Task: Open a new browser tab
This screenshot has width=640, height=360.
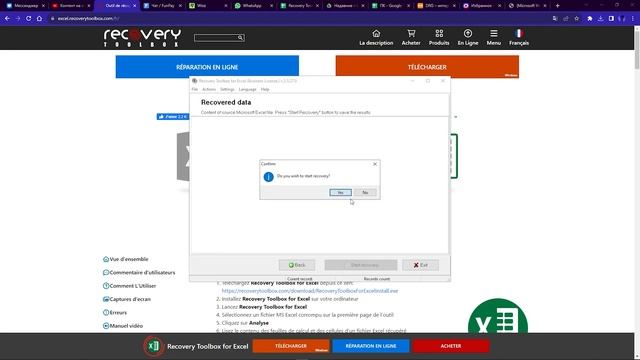Action: click(x=558, y=6)
